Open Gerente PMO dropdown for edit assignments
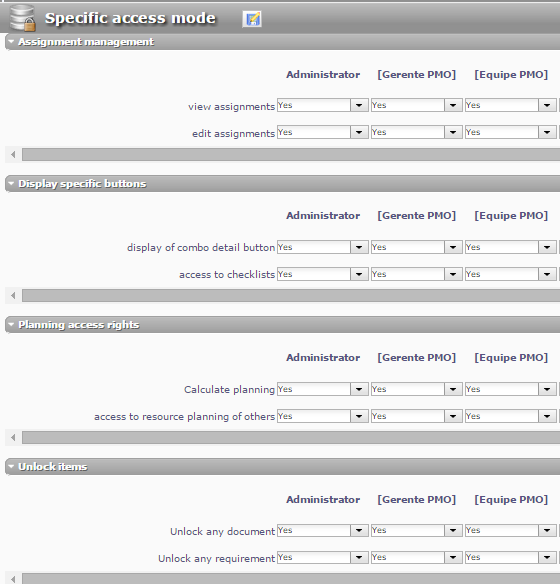This screenshot has width=560, height=584. (x=453, y=132)
